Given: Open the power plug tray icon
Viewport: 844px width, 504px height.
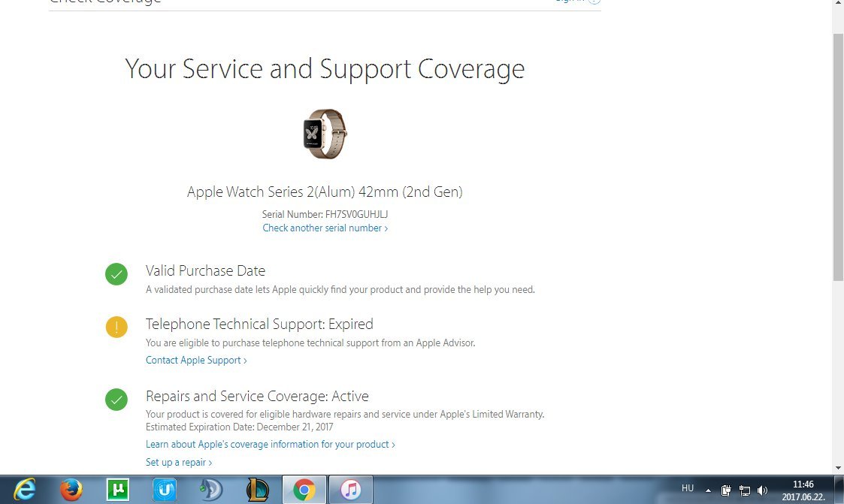Looking at the screenshot, I should coord(725,490).
